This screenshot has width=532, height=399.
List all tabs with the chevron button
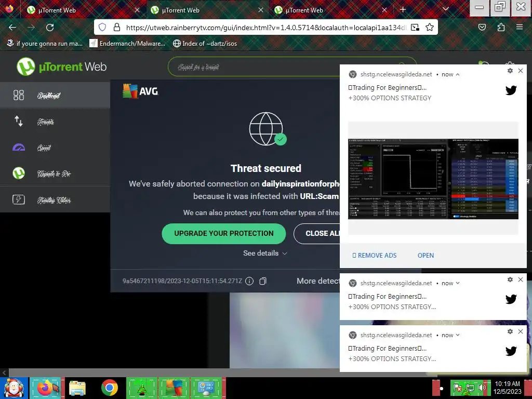446,9
